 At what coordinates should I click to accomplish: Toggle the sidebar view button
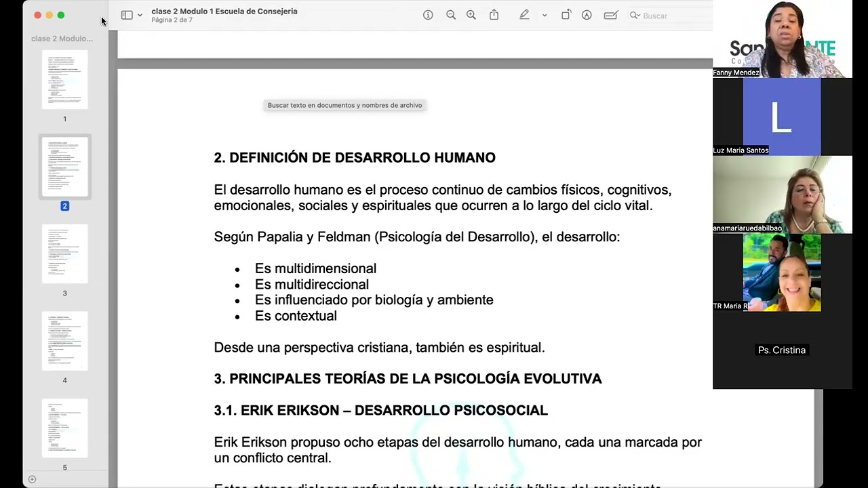(127, 15)
